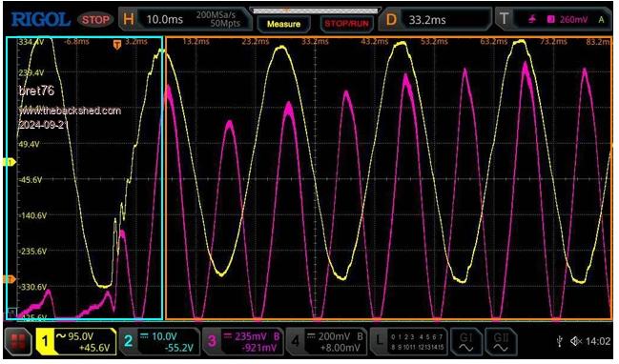Tap the speaker mute icon

pos(576,341)
